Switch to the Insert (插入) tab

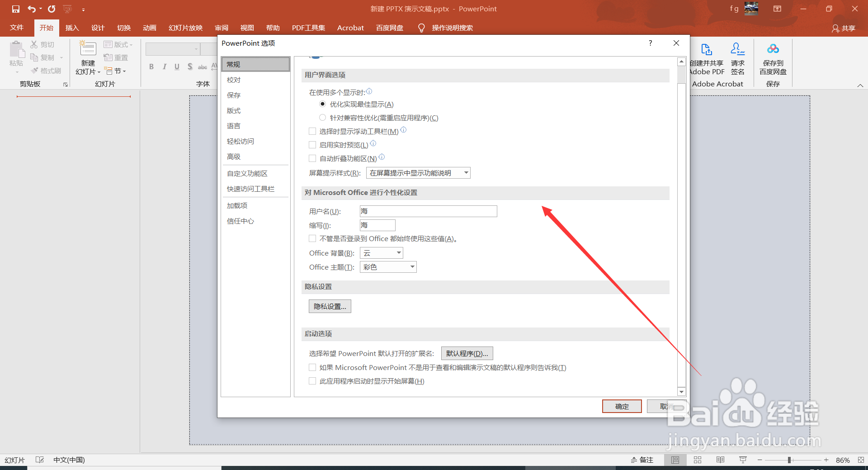coord(72,28)
